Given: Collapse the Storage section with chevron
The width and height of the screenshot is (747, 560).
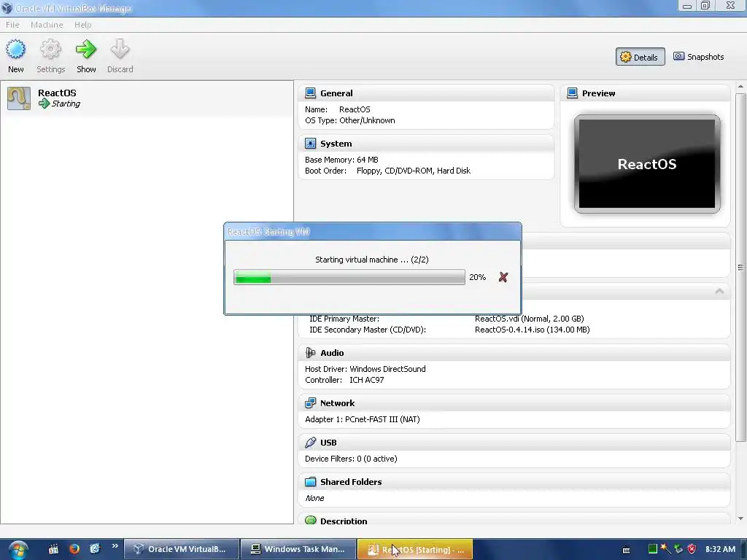Looking at the screenshot, I should [719, 291].
